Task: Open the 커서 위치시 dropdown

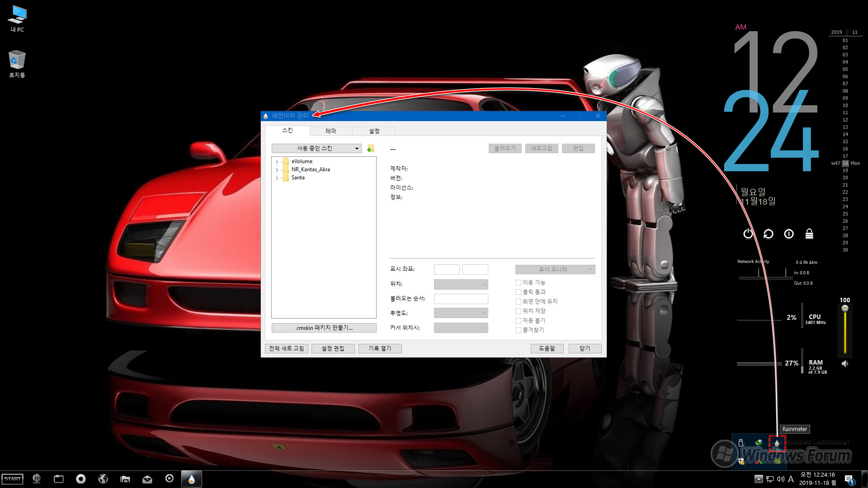Action: click(461, 328)
